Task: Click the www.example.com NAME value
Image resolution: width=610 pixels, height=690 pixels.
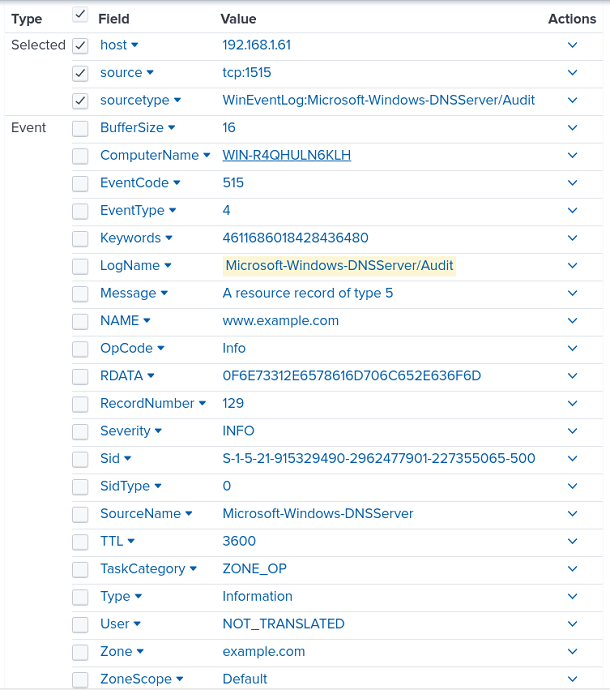Action: point(280,321)
